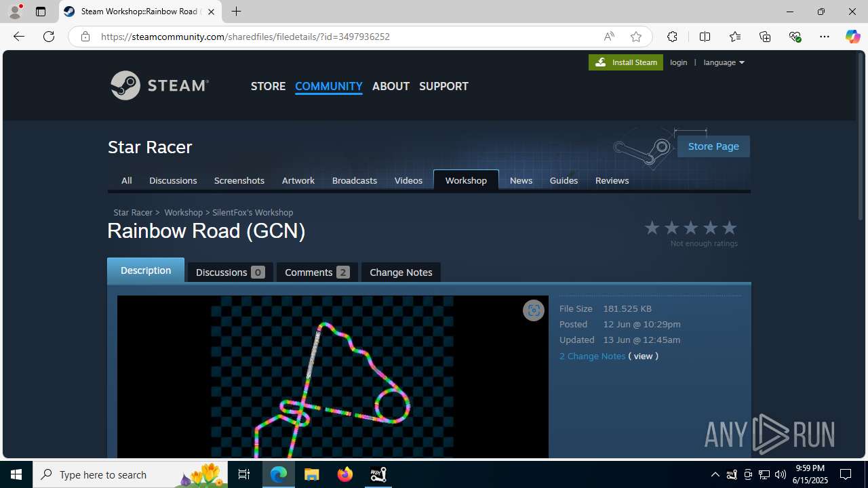Open the taskbar clock and date
The image size is (868, 488).
click(x=810, y=474)
